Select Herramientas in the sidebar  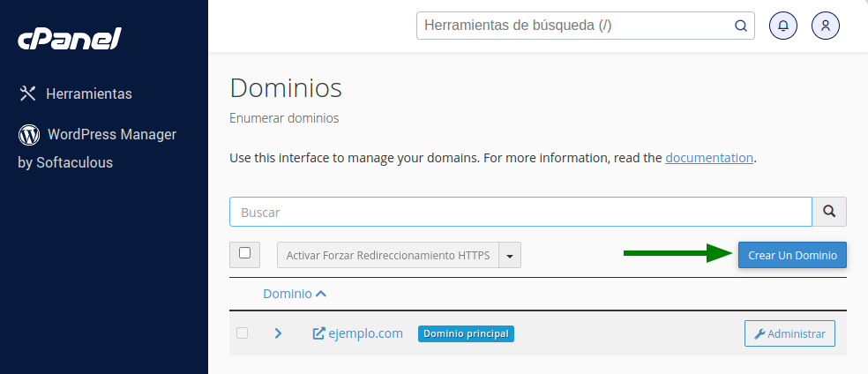coord(89,93)
